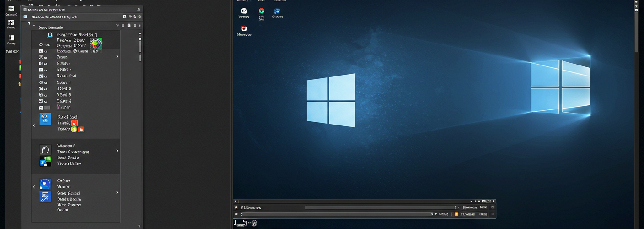Click the blue whiteboard-style icon in the bottom group
Image resolution: width=644 pixels, height=229 pixels.
click(45, 196)
